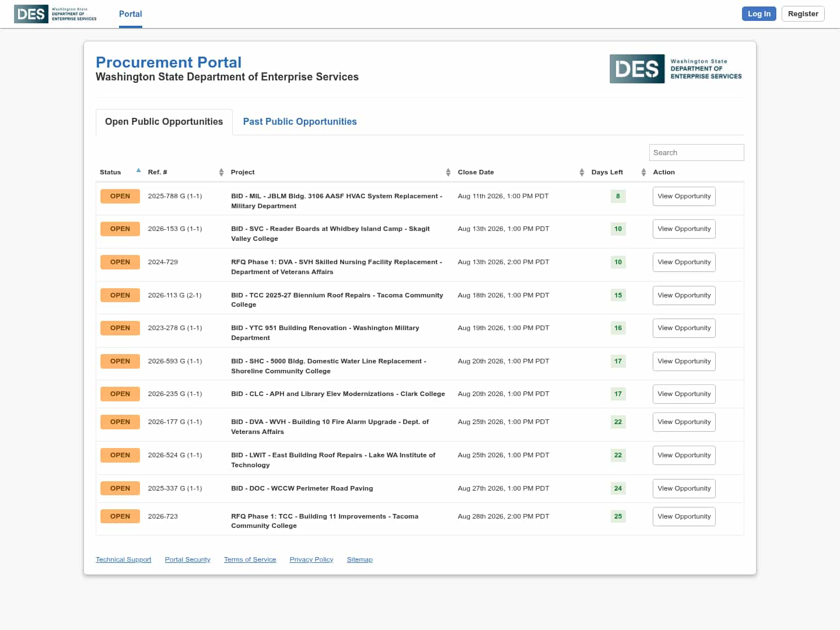Click close date Aug 18th 2026, 1:00 PM PDT

coord(503,295)
